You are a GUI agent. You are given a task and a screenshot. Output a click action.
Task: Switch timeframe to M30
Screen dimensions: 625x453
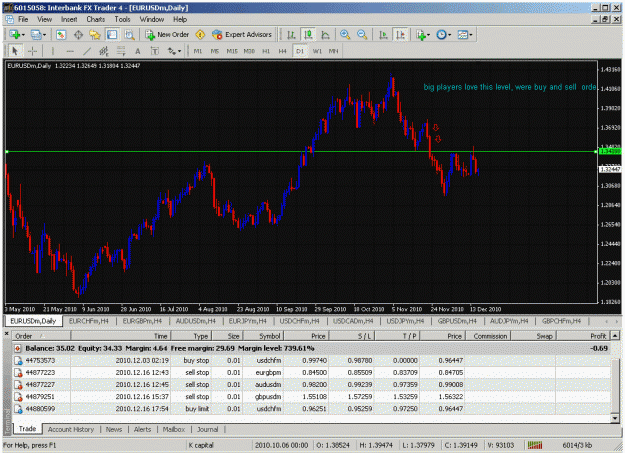(x=249, y=51)
